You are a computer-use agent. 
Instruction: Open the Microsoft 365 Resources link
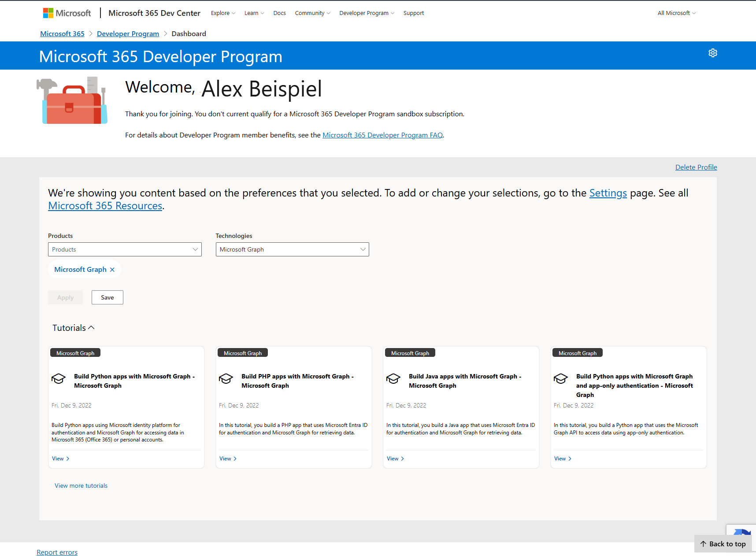(x=105, y=206)
